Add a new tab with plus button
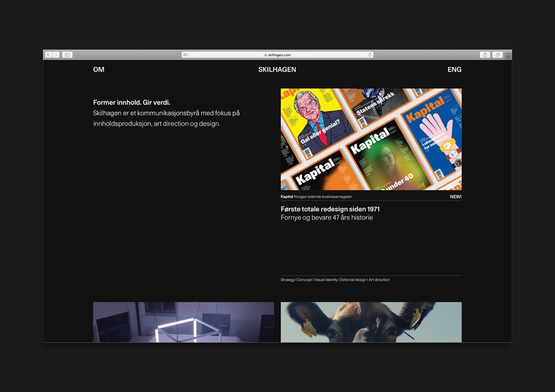The width and height of the screenshot is (555, 392). (508, 56)
